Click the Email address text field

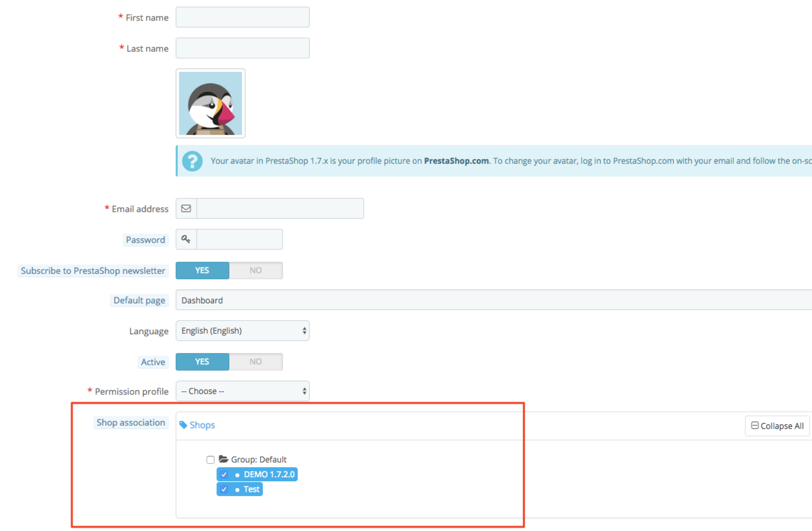[x=280, y=208]
